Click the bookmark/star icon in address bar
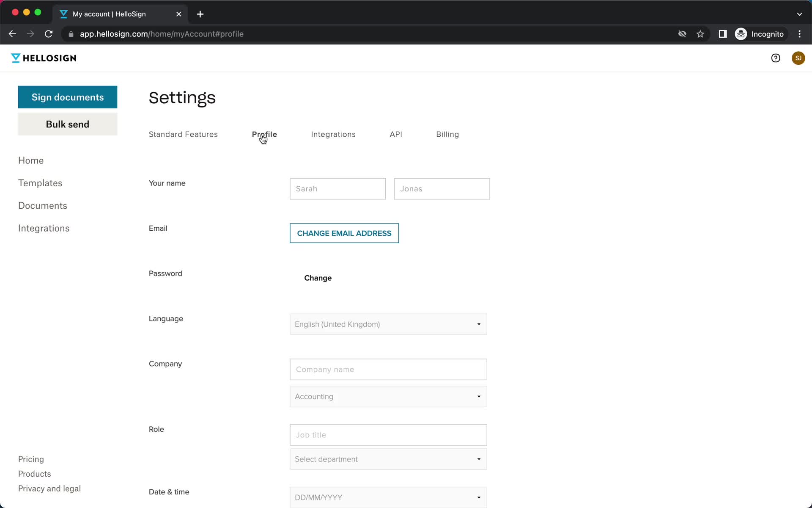 [x=700, y=34]
